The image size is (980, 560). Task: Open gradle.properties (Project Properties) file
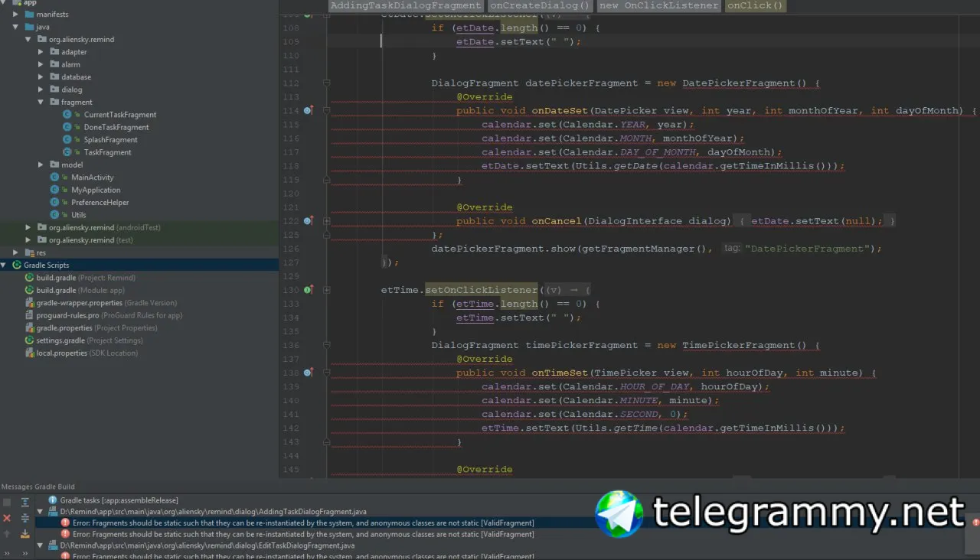(x=96, y=328)
